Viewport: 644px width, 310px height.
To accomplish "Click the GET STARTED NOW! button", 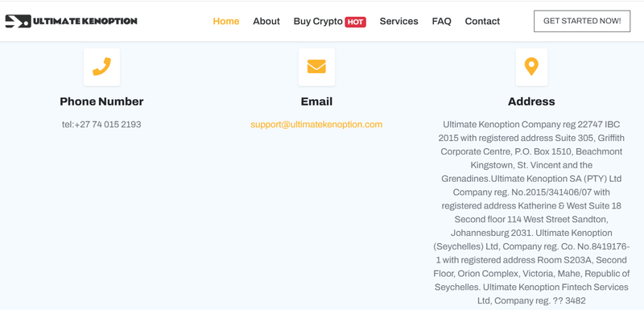I will [x=582, y=22].
